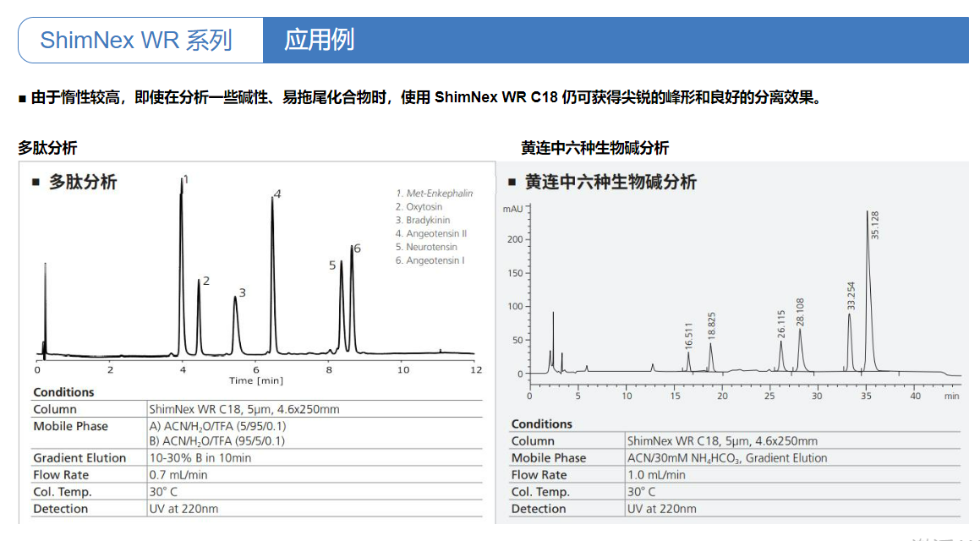Click the '0.7 mL/min' flow rate value
The height and width of the screenshot is (541, 980).
point(178,475)
